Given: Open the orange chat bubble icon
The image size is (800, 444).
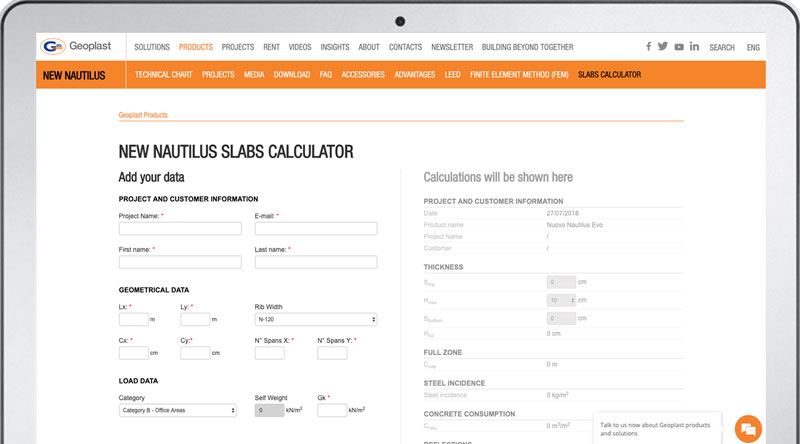Looking at the screenshot, I should click(747, 429).
